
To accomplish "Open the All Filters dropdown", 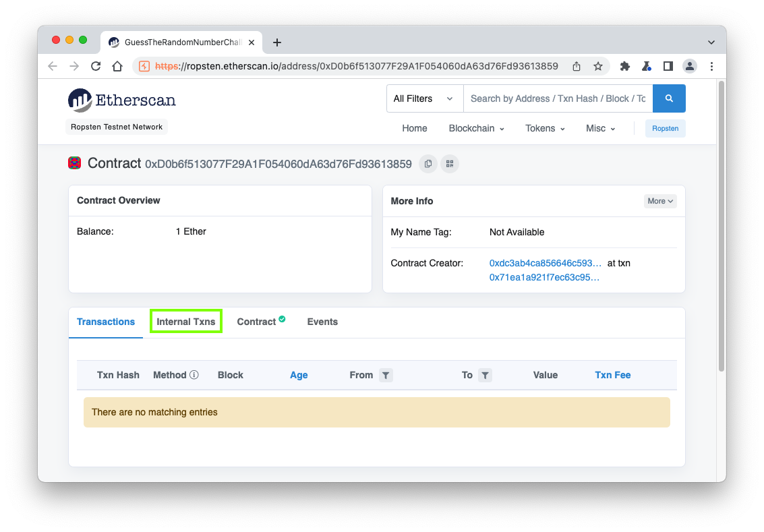I will coord(424,98).
